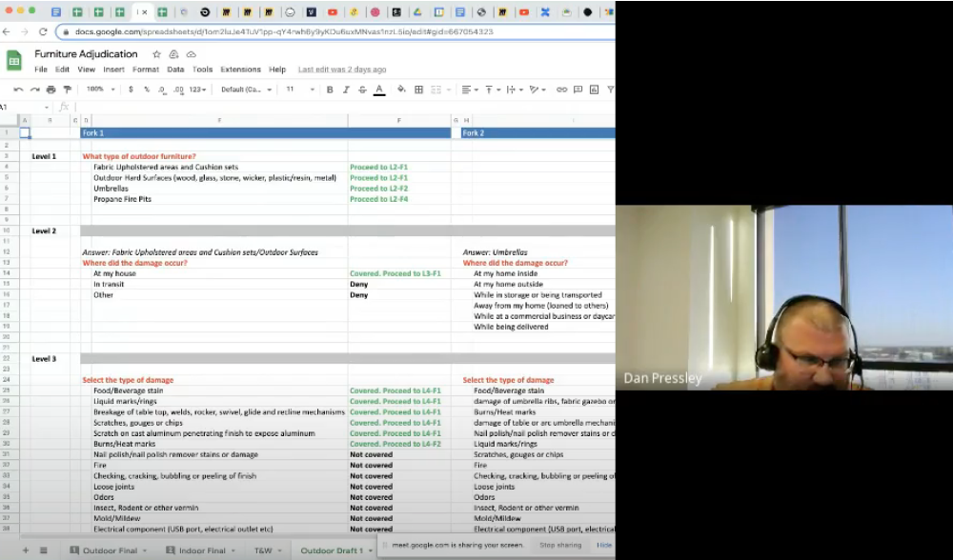Toggle italic formatting
The height and width of the screenshot is (560, 953).
click(x=346, y=90)
